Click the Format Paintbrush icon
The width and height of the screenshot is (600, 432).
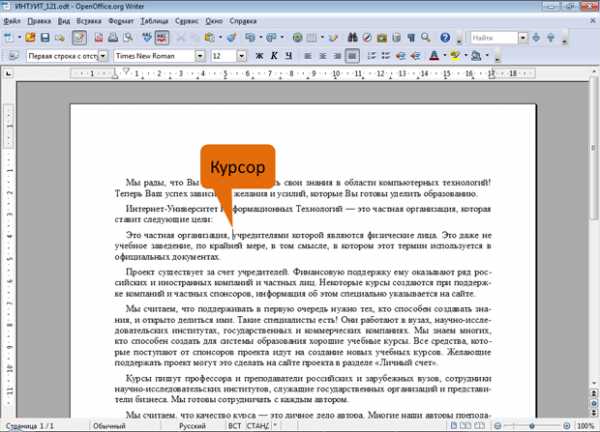pos(231,37)
